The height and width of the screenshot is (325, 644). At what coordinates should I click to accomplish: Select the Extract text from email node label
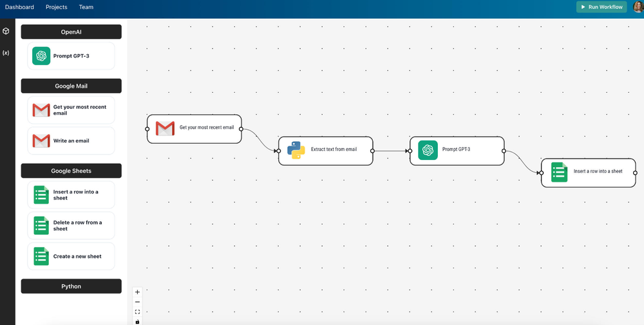[334, 150]
